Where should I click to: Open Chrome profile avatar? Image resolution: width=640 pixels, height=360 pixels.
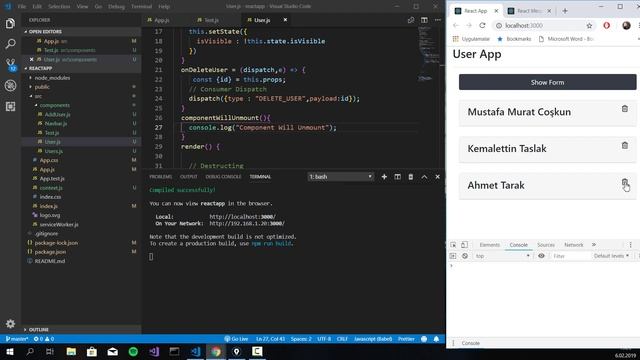[x=626, y=25]
